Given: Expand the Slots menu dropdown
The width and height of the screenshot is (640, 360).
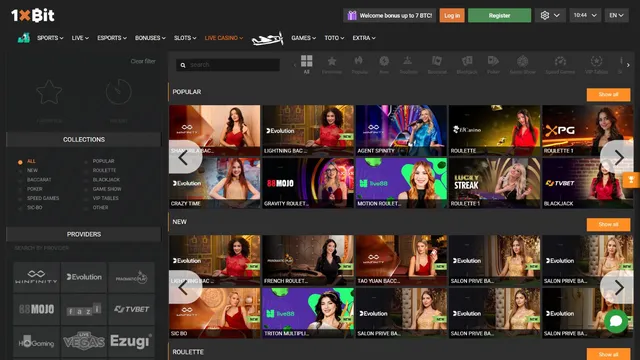Looking at the screenshot, I should 185,38.
